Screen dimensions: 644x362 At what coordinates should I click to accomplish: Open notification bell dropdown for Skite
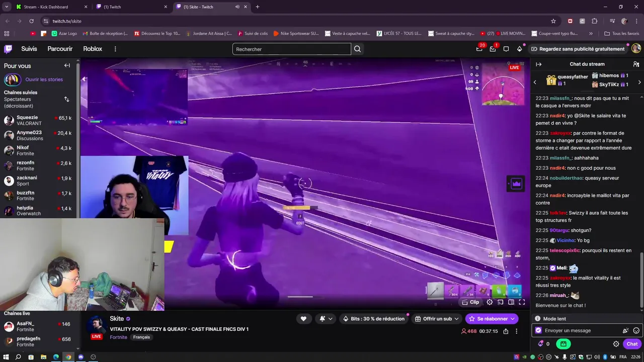[x=326, y=319]
